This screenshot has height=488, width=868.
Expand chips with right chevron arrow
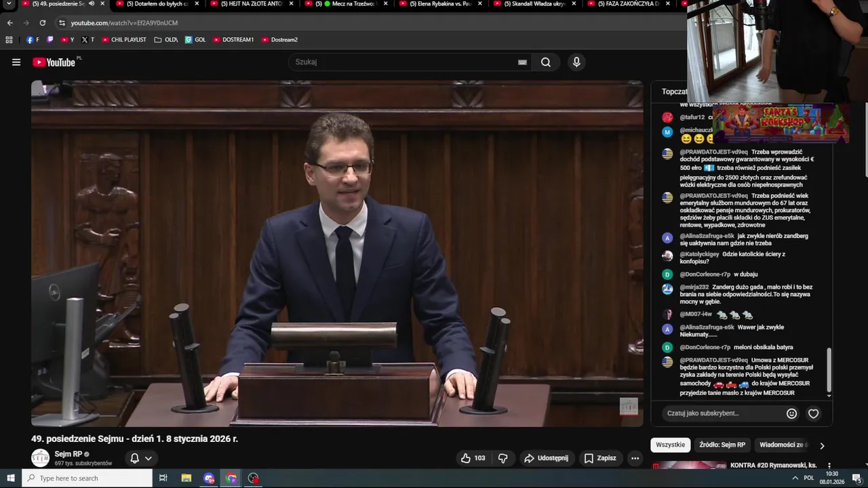coord(822,446)
